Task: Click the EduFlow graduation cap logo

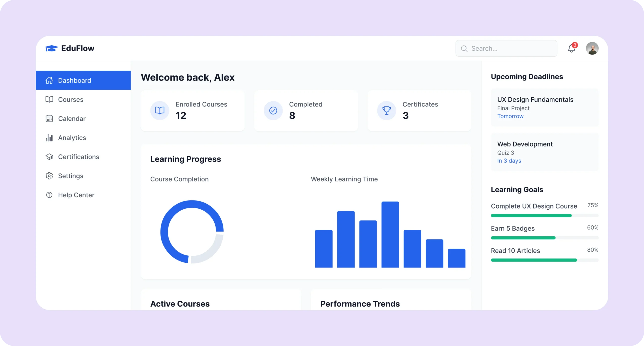Action: [52, 48]
